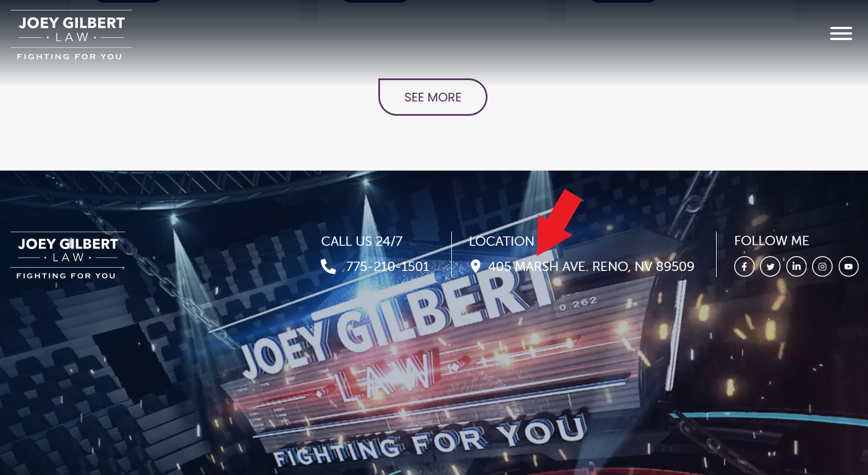868x475 pixels.
Task: Click the location pin icon
Action: point(475,266)
